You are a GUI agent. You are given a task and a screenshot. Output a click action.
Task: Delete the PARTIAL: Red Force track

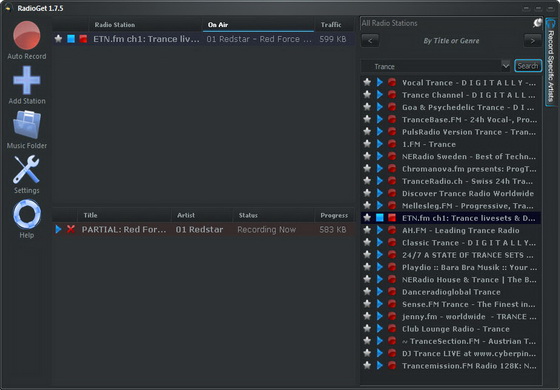click(x=71, y=229)
